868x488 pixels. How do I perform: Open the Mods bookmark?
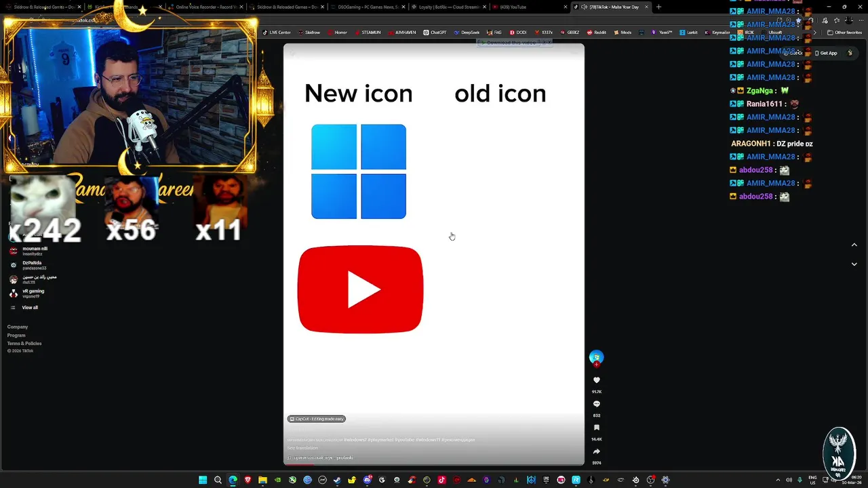623,33
